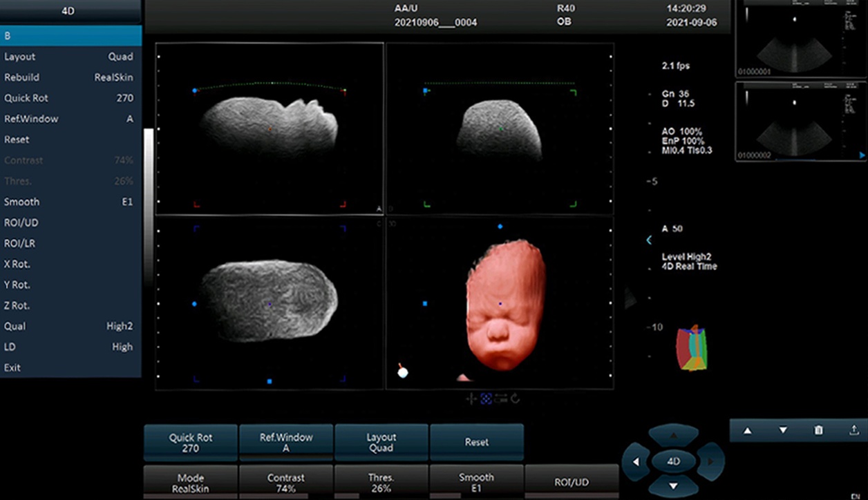Screen dimensions: 868x500
Task: Click the light source ball in 3D view
Action: pyautogui.click(x=403, y=372)
